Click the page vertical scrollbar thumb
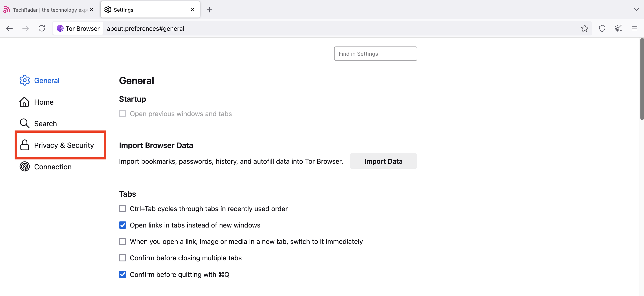The image size is (644, 296). 642,79
